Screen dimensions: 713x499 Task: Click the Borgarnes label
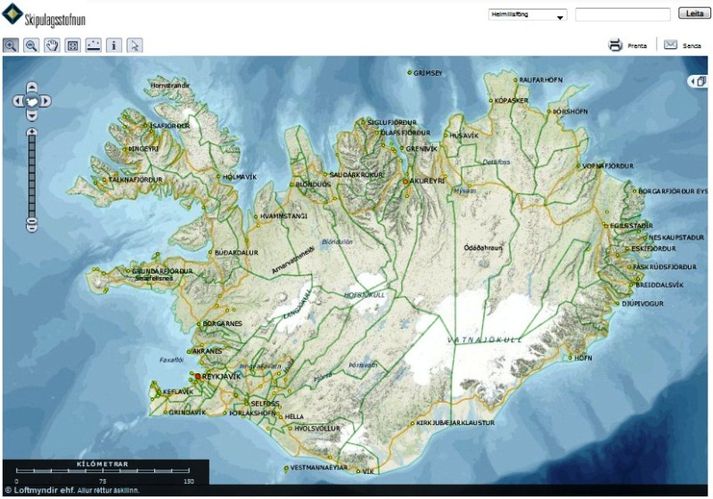(222, 324)
